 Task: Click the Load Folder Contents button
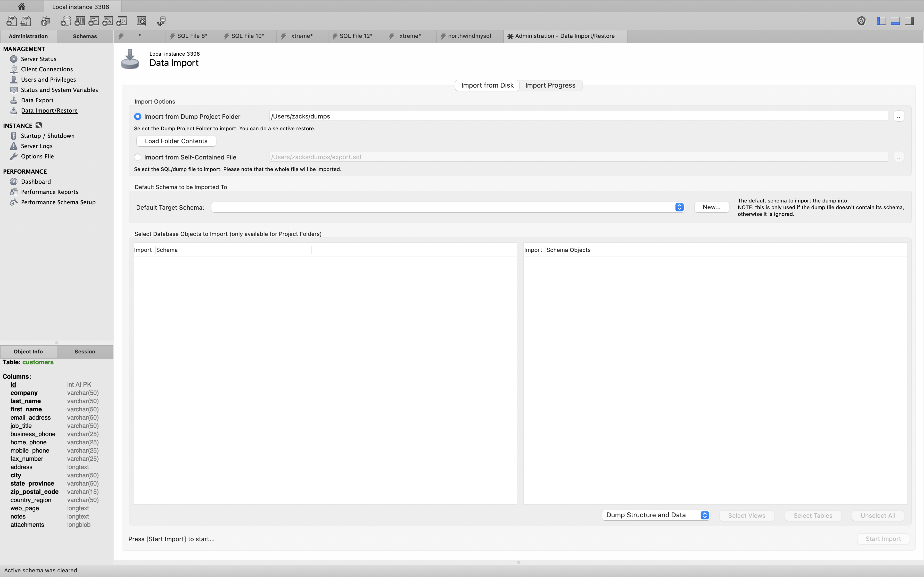click(x=176, y=141)
